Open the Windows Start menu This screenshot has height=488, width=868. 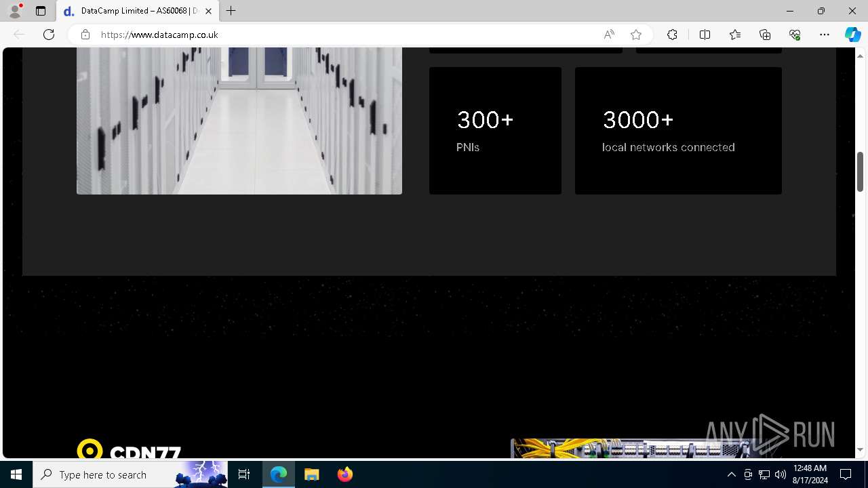click(x=16, y=474)
